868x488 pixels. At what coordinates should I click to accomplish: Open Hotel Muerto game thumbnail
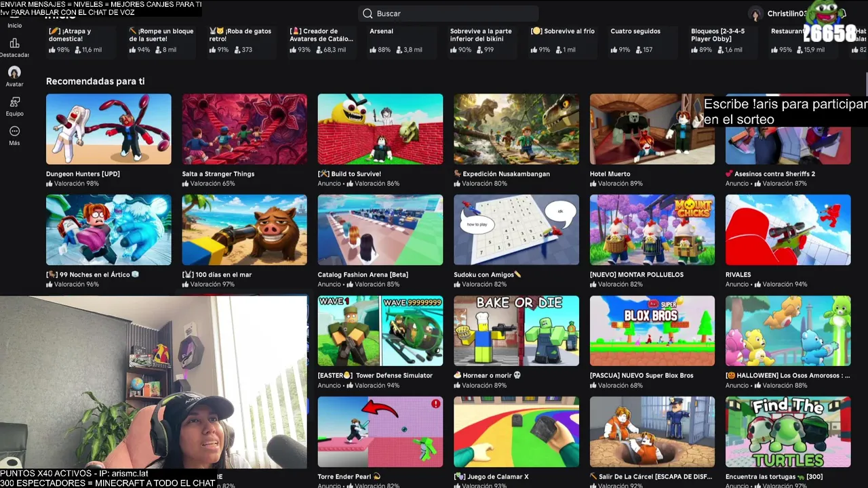[x=652, y=129]
